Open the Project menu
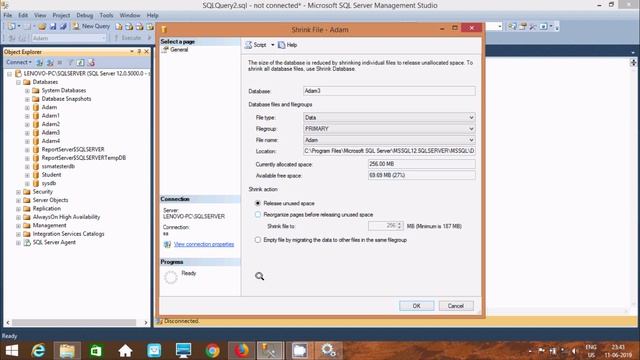The width and height of the screenshot is (640, 360). click(61, 16)
